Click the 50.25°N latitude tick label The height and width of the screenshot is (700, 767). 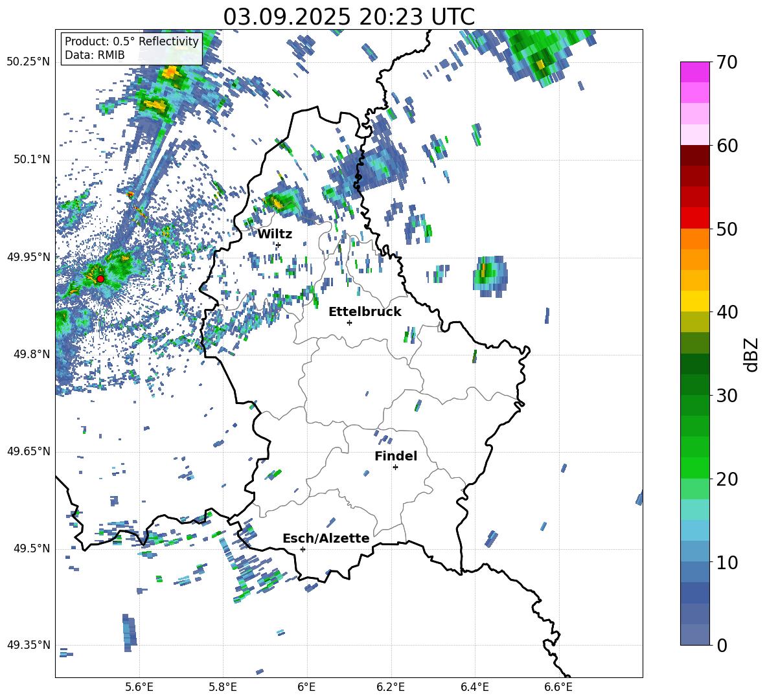point(29,62)
